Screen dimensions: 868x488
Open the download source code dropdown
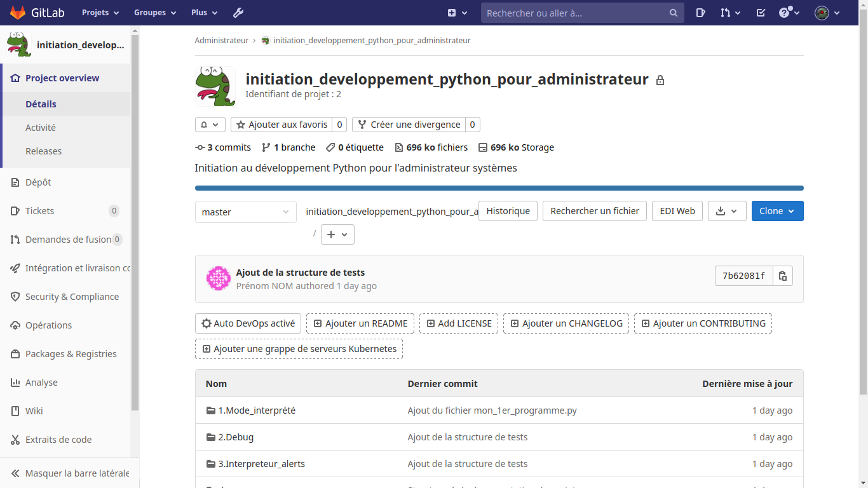point(726,211)
